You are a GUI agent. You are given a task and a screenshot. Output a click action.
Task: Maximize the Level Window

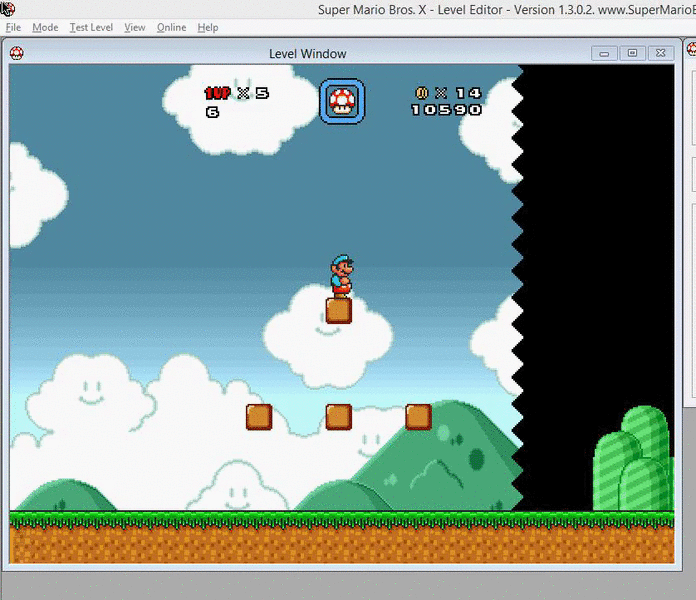(x=632, y=54)
